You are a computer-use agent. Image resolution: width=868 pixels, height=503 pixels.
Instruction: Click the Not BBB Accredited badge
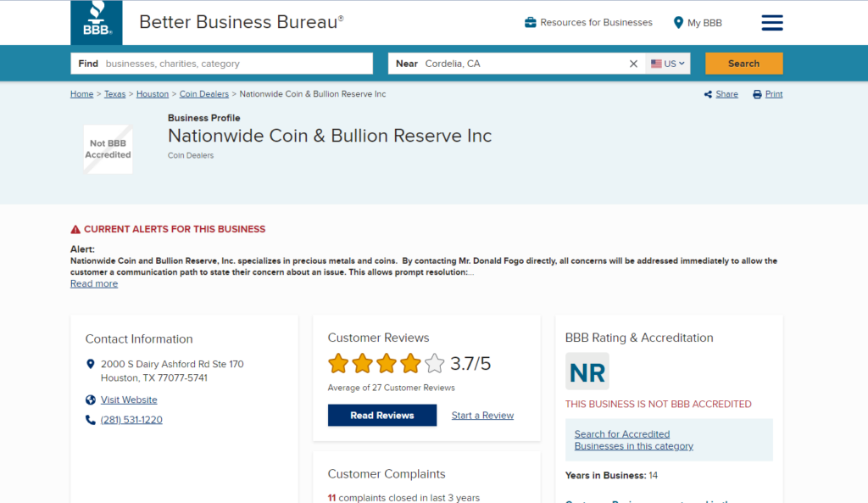coord(108,149)
